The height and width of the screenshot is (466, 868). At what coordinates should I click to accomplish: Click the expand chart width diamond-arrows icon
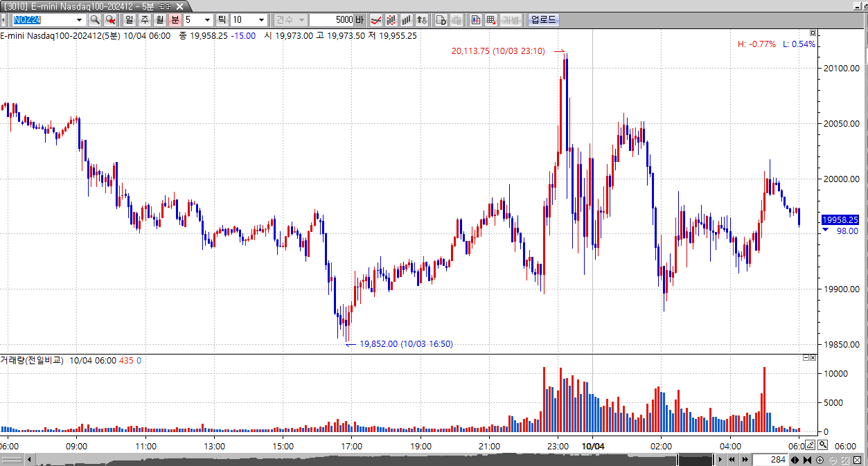(x=795, y=460)
